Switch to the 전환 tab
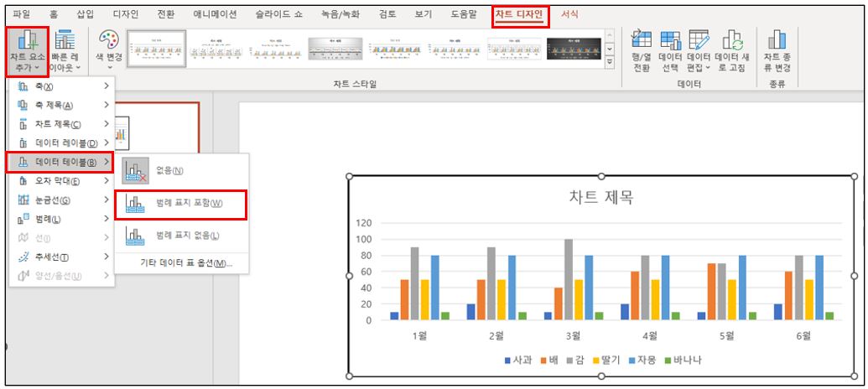Image resolution: width=868 pixels, height=389 pixels. [165, 14]
